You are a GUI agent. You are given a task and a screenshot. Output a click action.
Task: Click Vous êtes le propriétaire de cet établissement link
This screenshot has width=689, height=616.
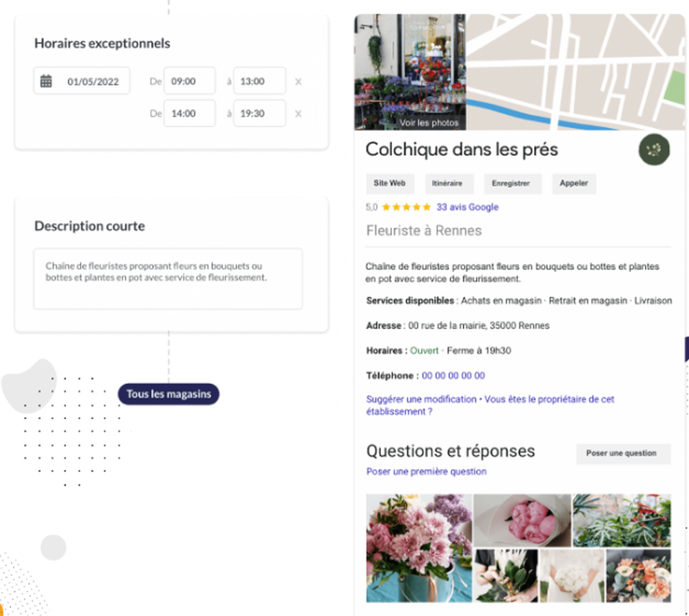coord(491,405)
